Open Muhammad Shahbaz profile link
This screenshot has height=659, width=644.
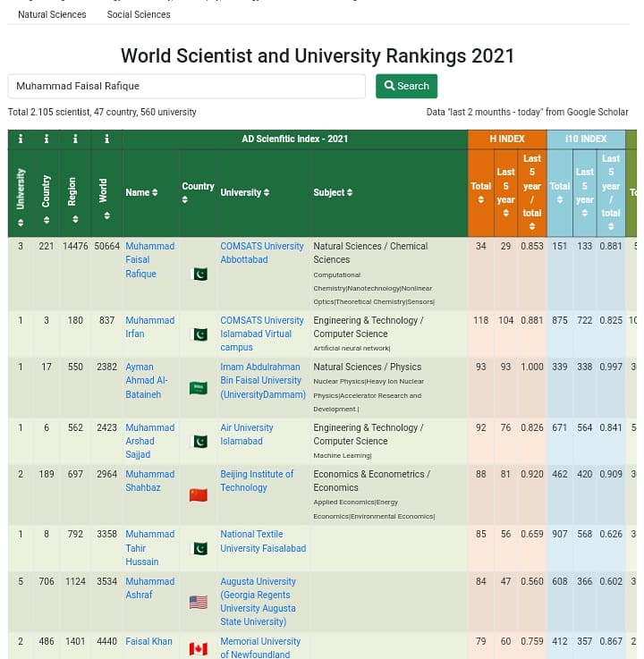pos(149,481)
